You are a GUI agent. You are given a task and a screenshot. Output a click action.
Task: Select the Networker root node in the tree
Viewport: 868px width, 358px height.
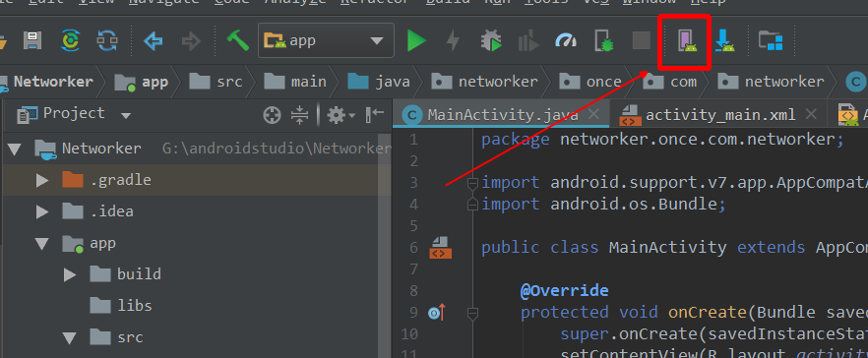101,149
